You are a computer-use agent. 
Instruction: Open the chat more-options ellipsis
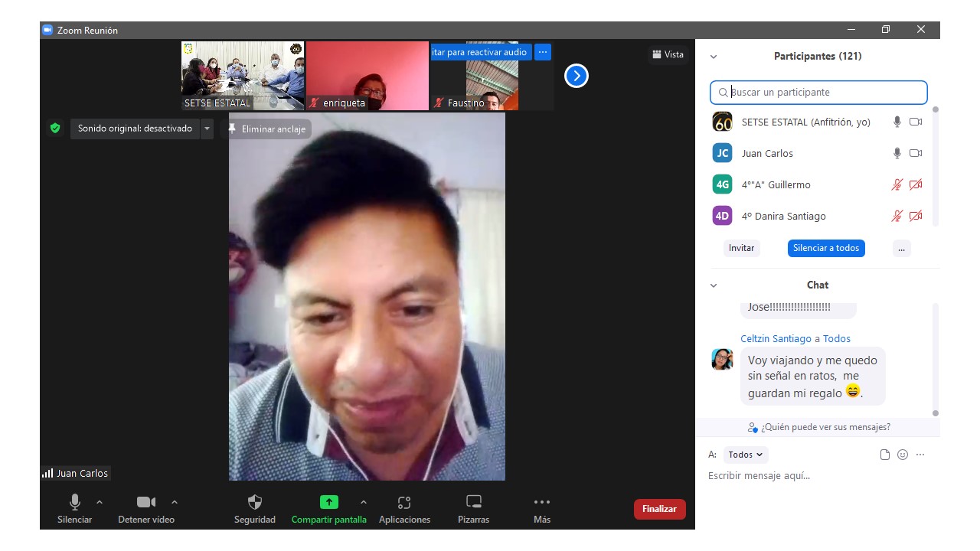point(920,455)
